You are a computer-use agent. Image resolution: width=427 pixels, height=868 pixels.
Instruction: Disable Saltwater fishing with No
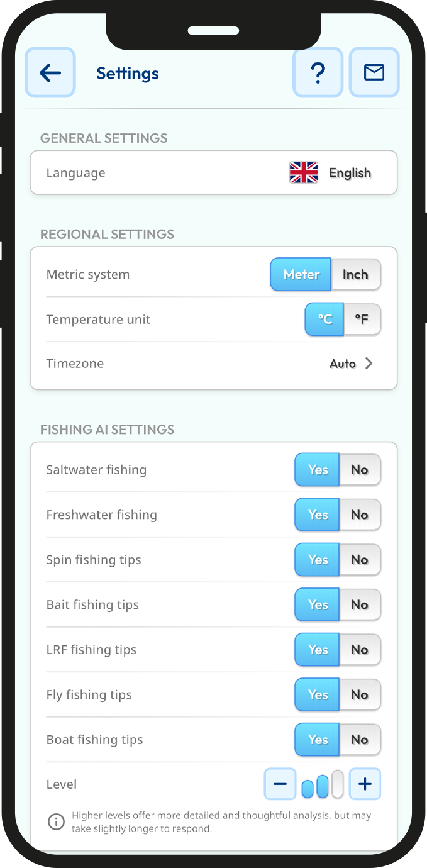(360, 470)
